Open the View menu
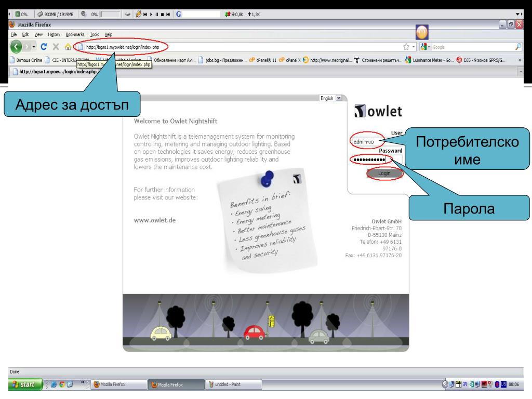 click(x=38, y=34)
